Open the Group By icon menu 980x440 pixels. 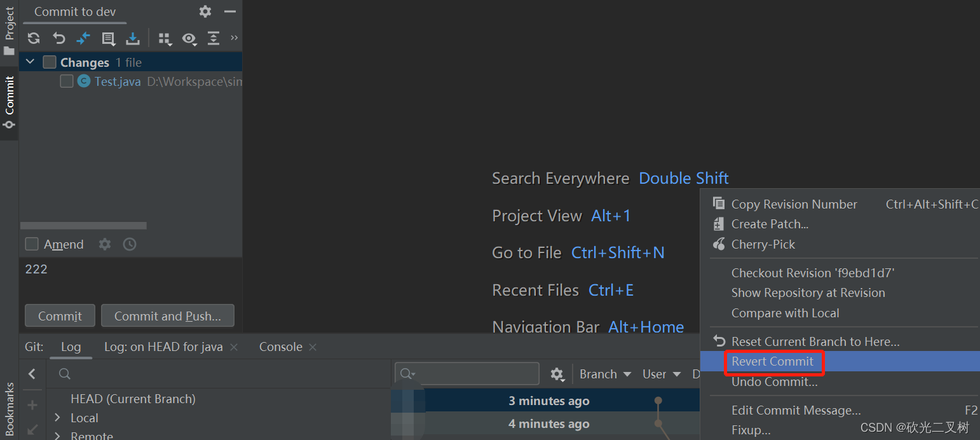(x=165, y=39)
